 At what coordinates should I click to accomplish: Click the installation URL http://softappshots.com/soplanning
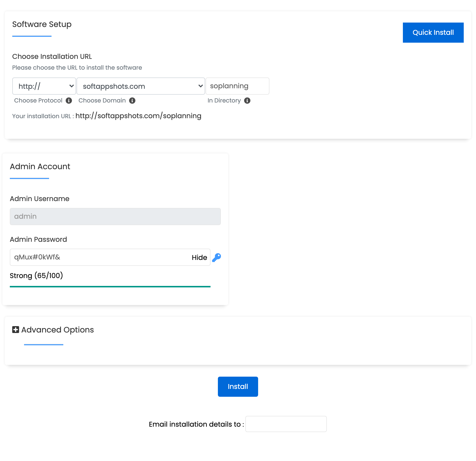(138, 116)
